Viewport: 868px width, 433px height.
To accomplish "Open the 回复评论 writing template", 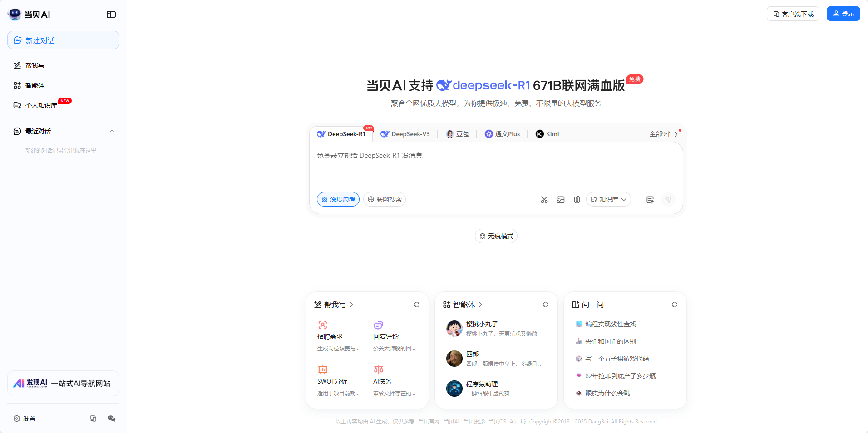I will (x=394, y=336).
